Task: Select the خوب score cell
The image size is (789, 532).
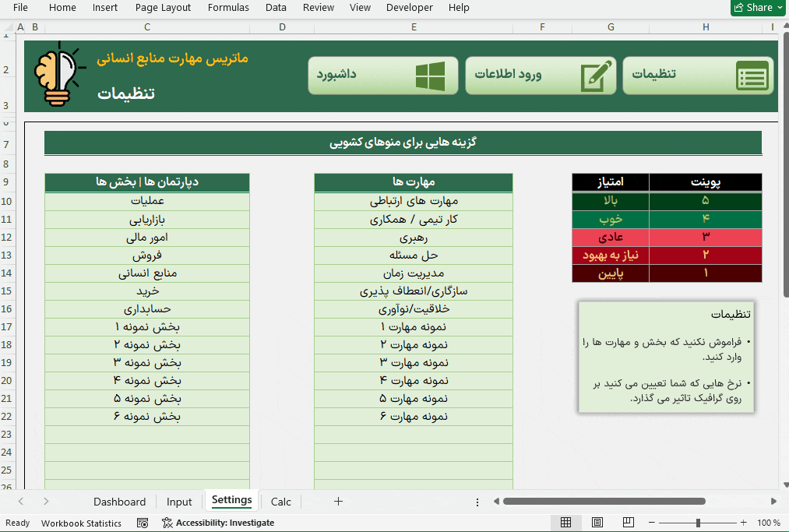Action: pos(611,219)
